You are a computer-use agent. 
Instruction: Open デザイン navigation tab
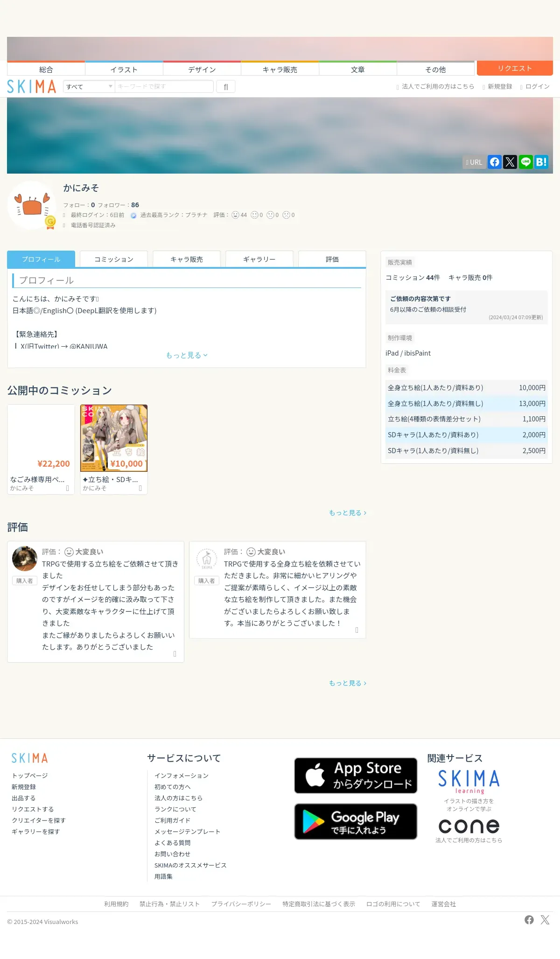pyautogui.click(x=202, y=69)
